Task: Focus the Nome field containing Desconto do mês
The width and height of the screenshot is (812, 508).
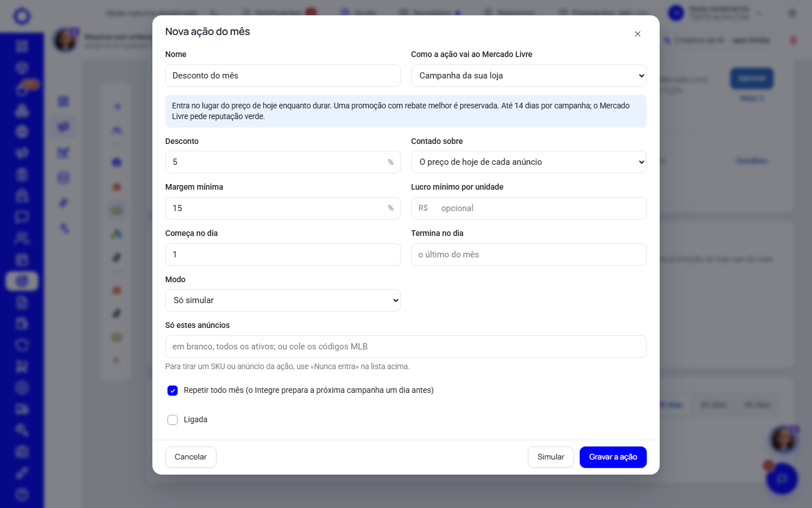Action: click(283, 76)
